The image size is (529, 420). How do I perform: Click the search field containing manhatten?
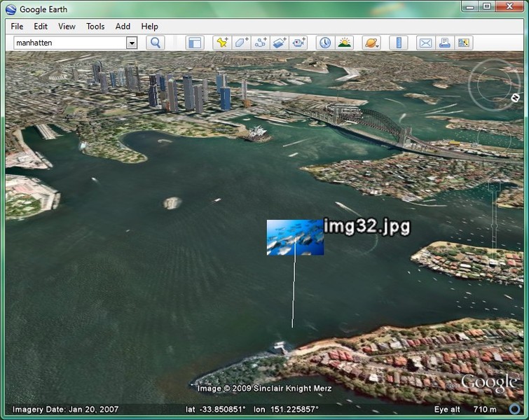[x=70, y=43]
